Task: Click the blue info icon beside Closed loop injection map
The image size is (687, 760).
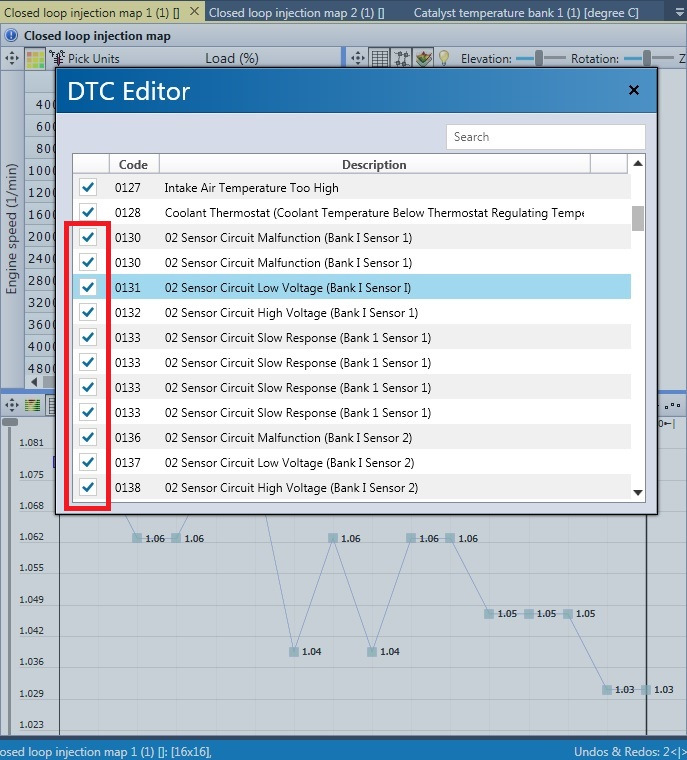Action: pos(11,35)
